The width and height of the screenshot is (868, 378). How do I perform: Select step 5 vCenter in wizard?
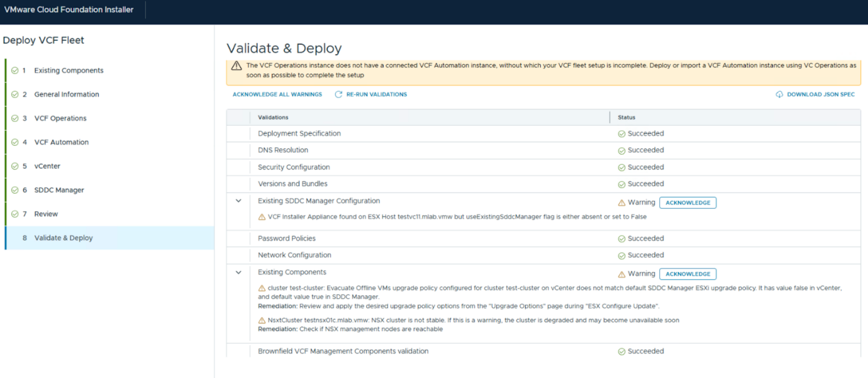(x=47, y=166)
